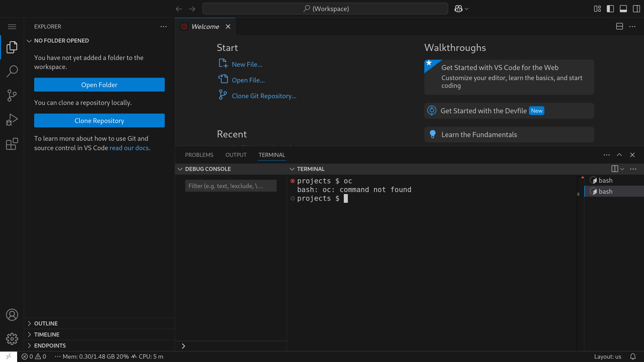Open the Extensions view icon
This screenshot has height=362, width=644.
click(12, 144)
